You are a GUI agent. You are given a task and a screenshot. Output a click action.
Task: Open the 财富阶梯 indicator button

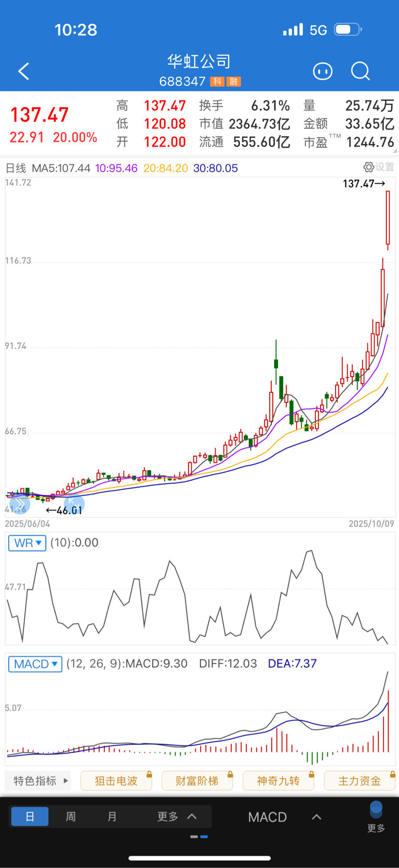point(197,781)
